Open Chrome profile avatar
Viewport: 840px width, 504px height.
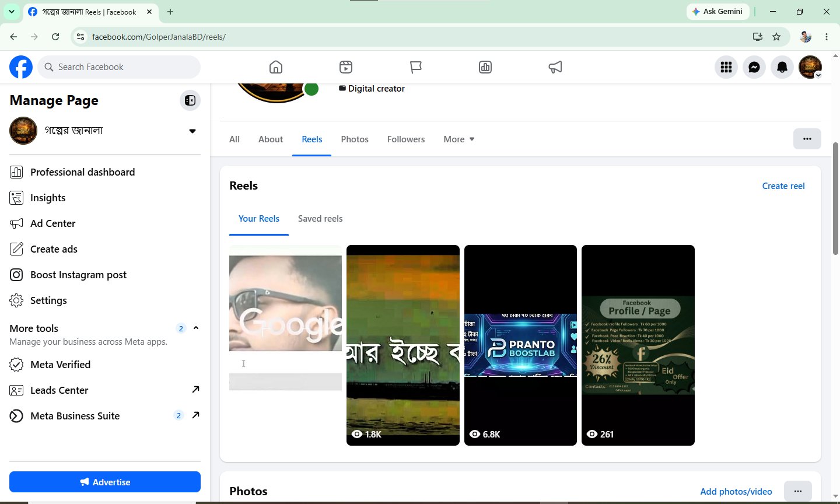coord(806,37)
